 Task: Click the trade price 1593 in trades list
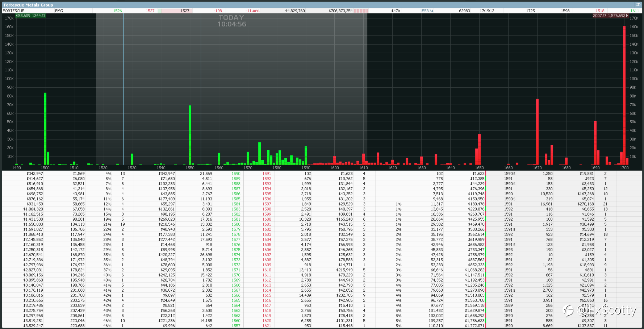point(508,250)
